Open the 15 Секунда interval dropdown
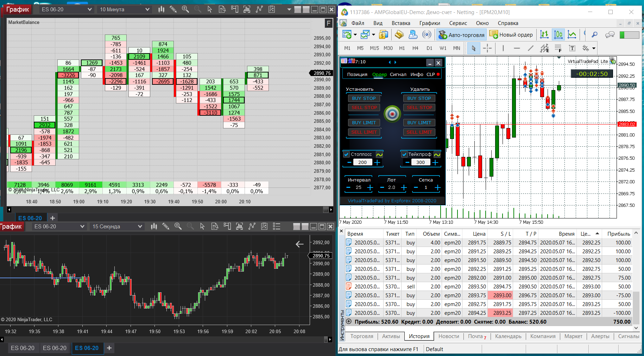Viewport: 644px width, 356px height. tap(117, 227)
